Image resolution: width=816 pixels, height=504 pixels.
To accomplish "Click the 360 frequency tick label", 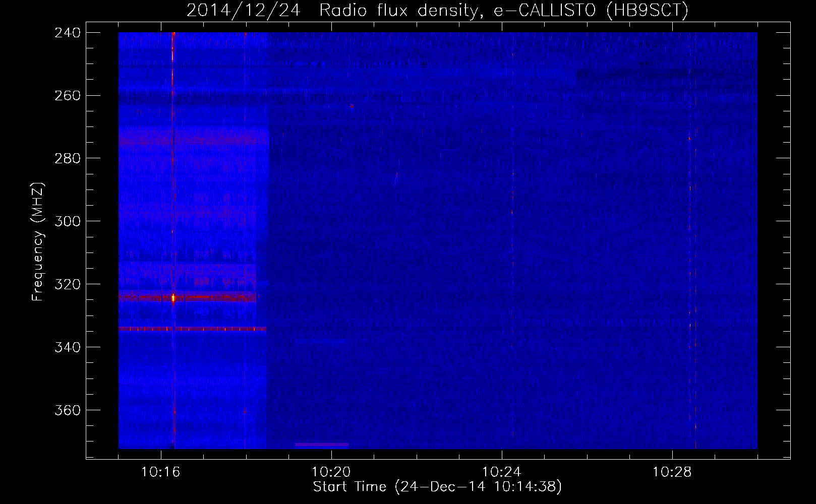I will [x=67, y=411].
